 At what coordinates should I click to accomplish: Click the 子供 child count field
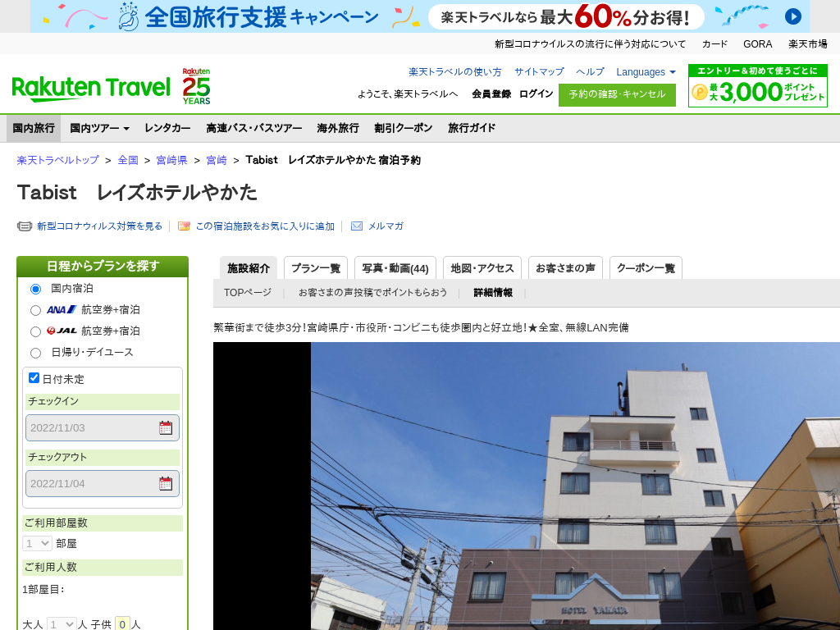(122, 624)
